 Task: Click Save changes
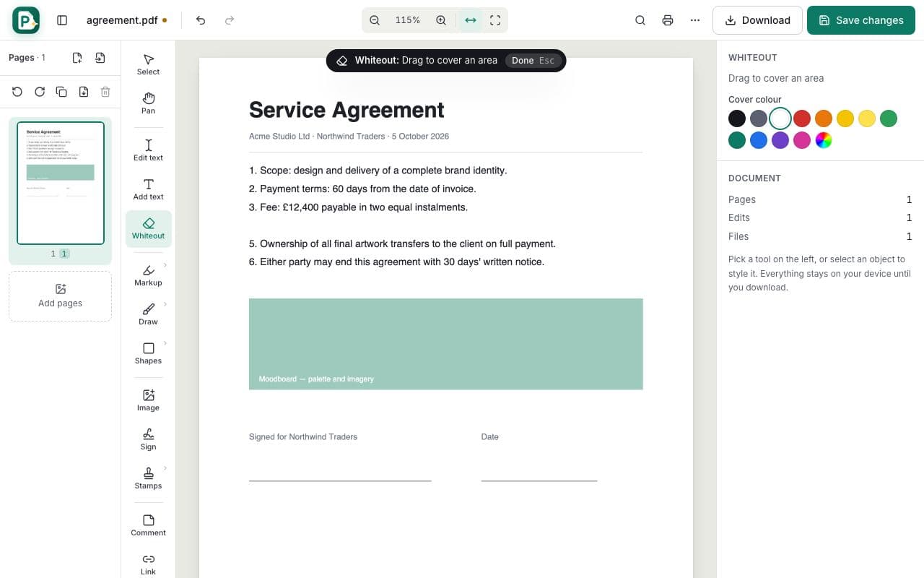[861, 20]
